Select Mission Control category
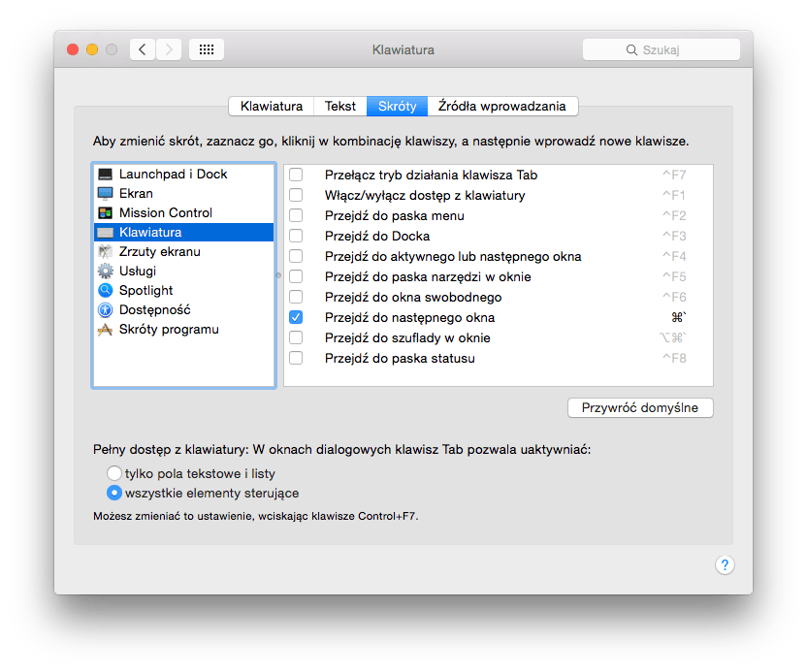This screenshot has height=672, width=807. [x=183, y=213]
